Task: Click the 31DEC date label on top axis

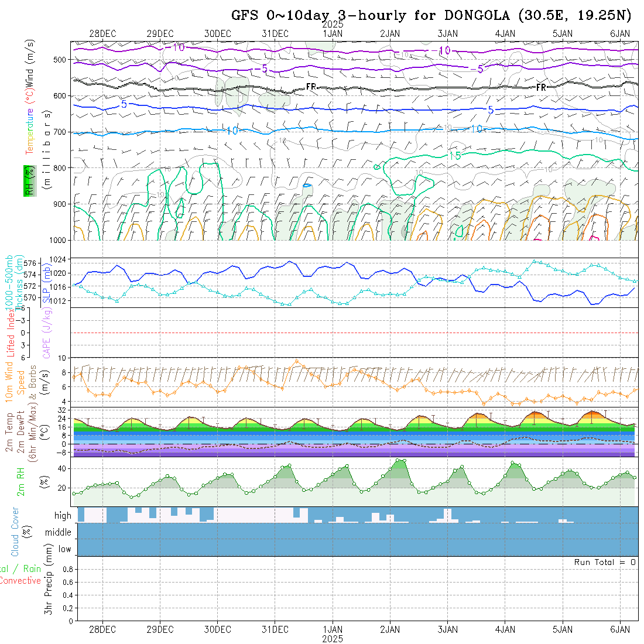Action: pos(275,34)
